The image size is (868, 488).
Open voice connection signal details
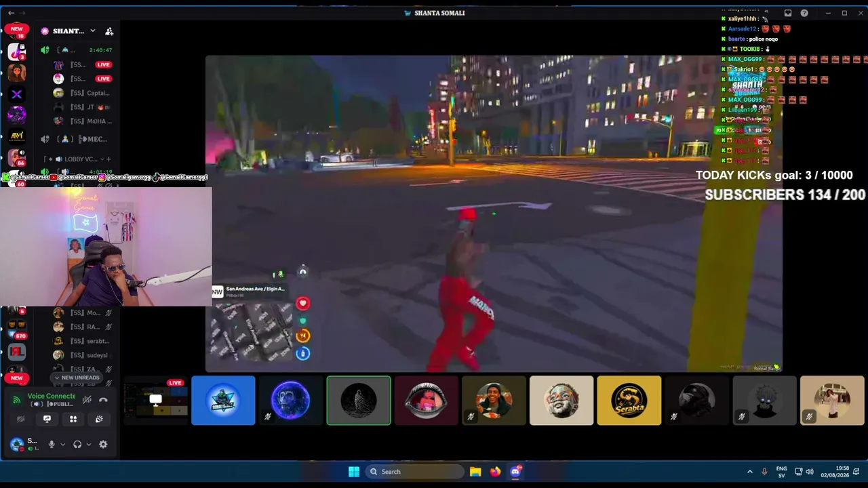17,400
